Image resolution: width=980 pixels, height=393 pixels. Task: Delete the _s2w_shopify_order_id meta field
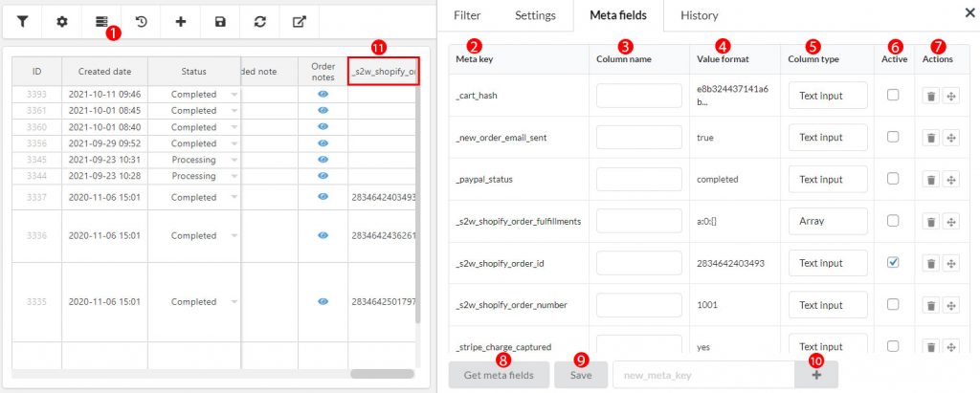930,264
